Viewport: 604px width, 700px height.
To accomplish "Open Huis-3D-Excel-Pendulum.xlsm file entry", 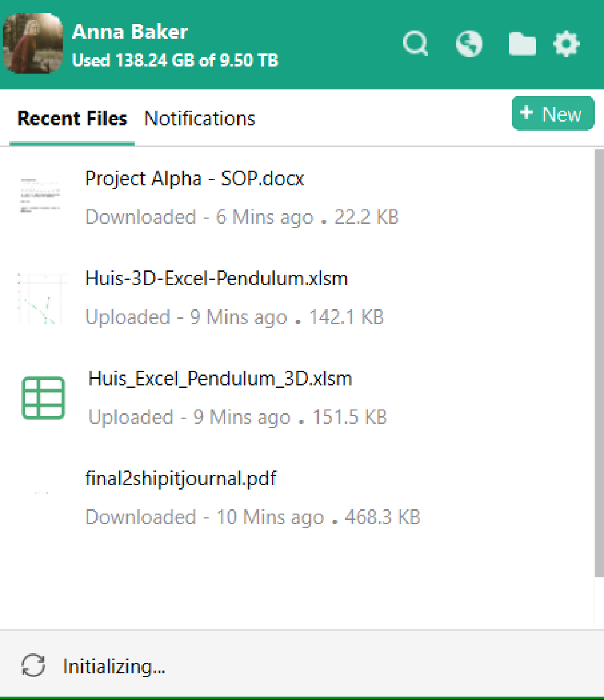I will [216, 279].
